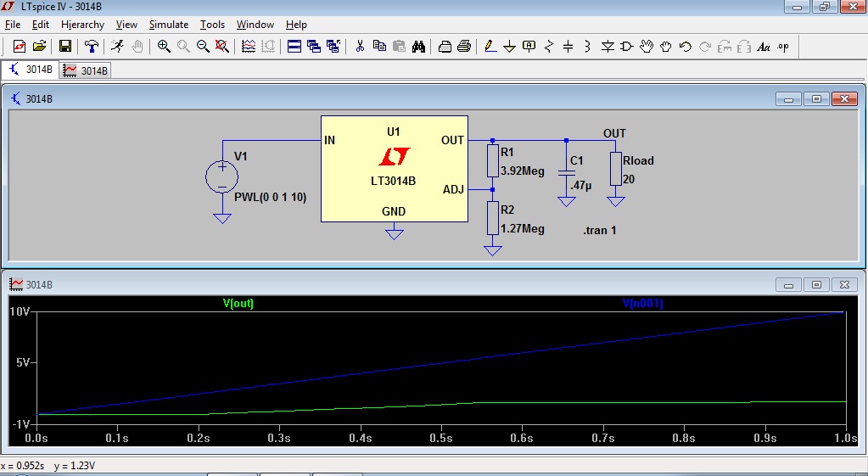Click status bar cursor readout x = 0.952s
The image size is (868, 476).
[23, 466]
